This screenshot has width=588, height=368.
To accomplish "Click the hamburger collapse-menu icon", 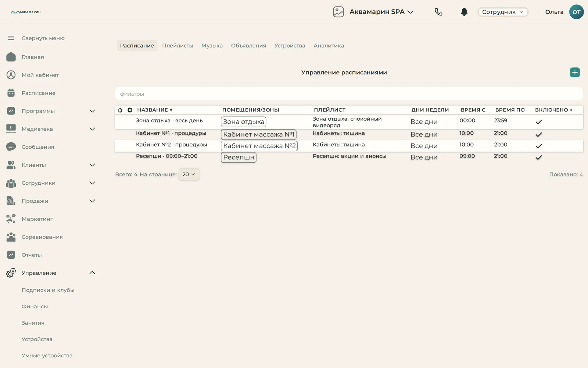I will pos(11,38).
